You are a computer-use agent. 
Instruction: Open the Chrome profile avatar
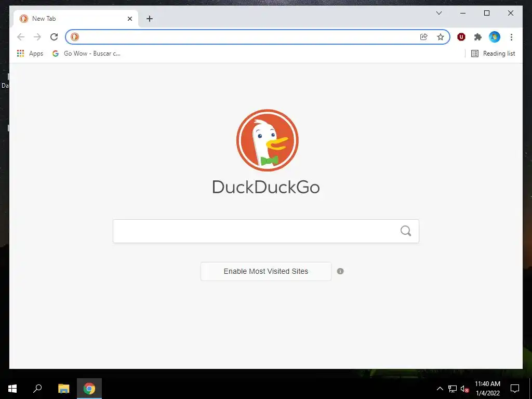[495, 37]
